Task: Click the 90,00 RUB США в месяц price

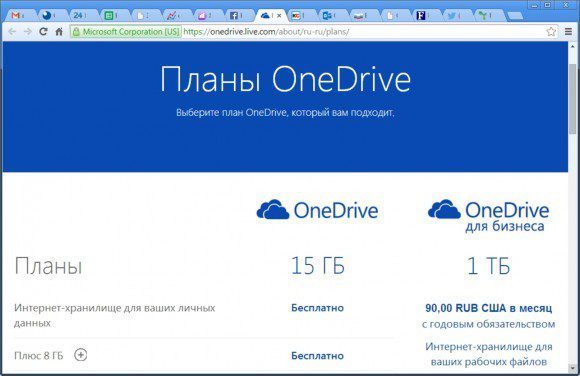Action: [489, 308]
